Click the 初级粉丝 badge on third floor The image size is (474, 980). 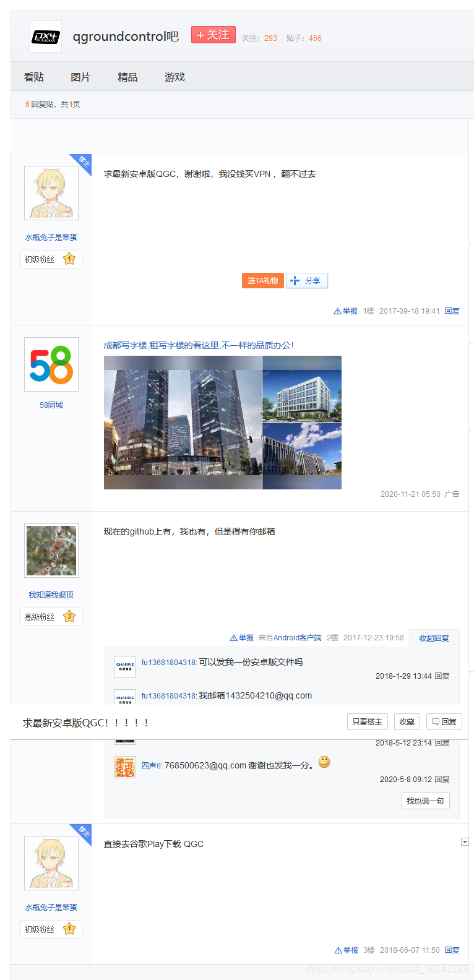pyautogui.click(x=51, y=929)
